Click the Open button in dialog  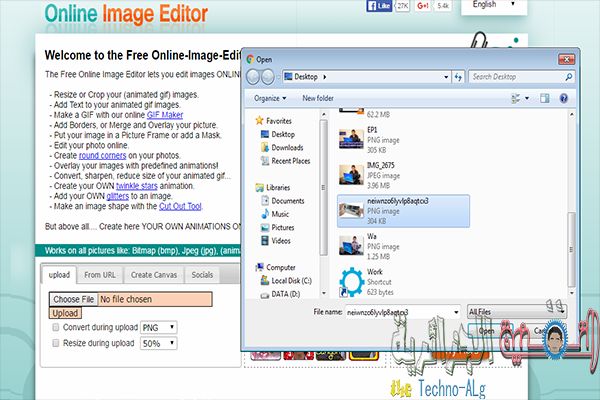click(487, 331)
